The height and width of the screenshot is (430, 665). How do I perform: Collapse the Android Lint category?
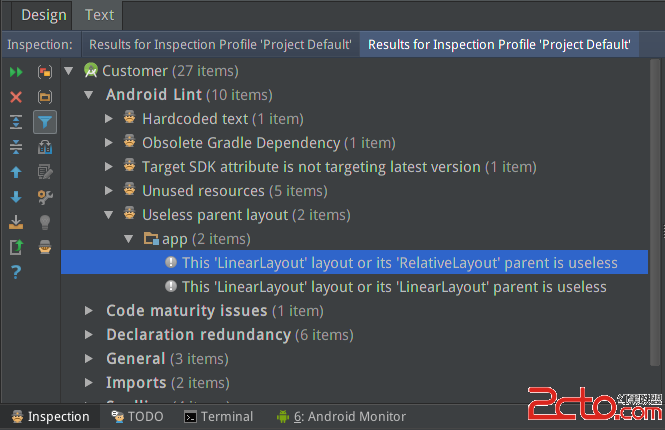pos(90,95)
